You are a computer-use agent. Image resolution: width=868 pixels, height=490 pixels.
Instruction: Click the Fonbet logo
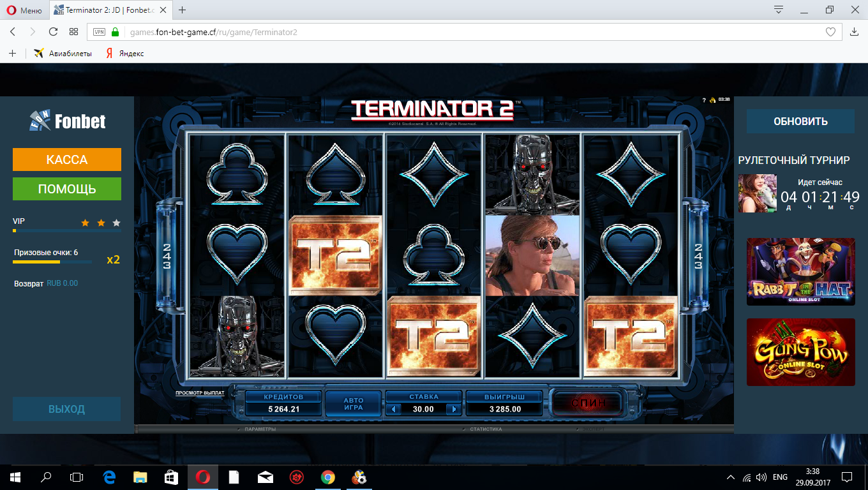point(67,121)
